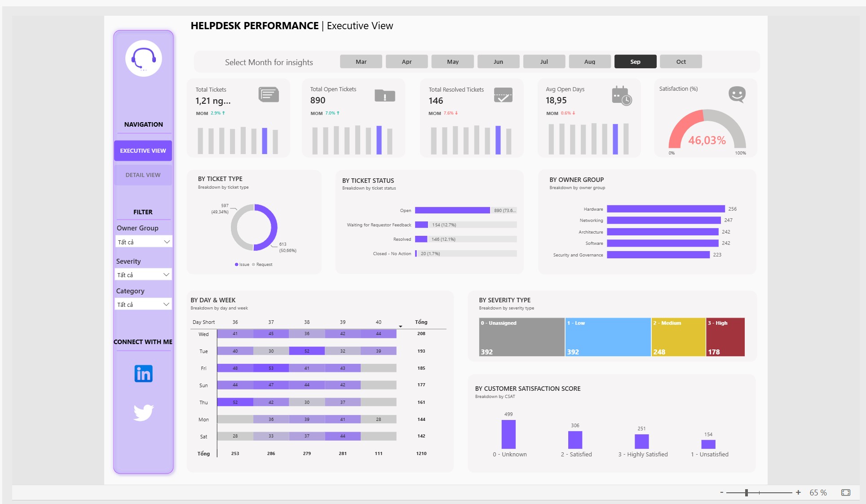Open the LinkedIn icon link
This screenshot has height=504, width=866.
point(143,373)
